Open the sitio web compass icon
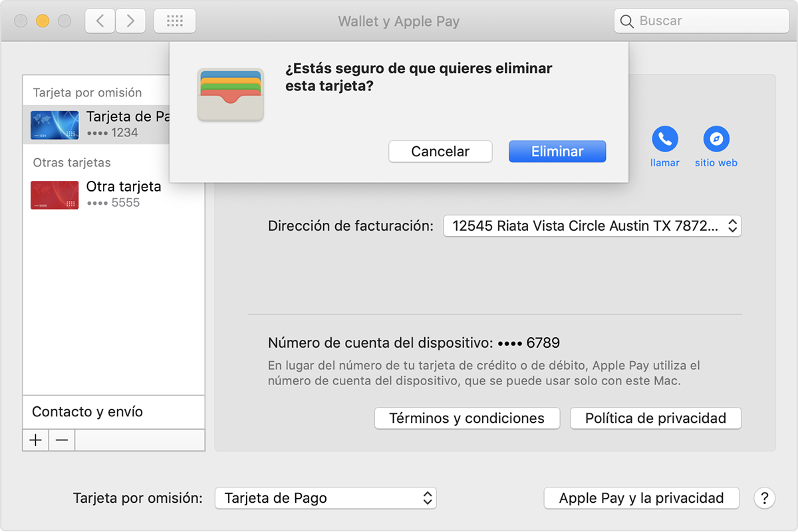Viewport: 798px width, 532px height. click(716, 139)
